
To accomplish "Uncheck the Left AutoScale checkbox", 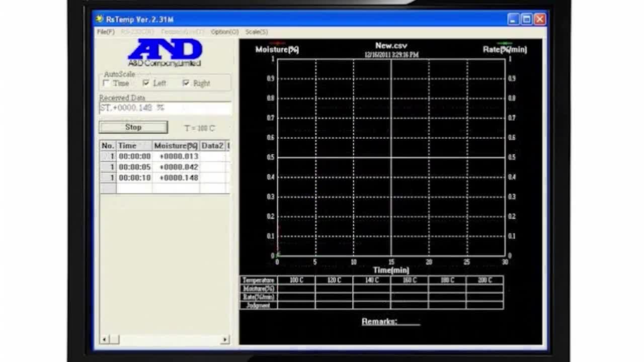I will point(146,83).
